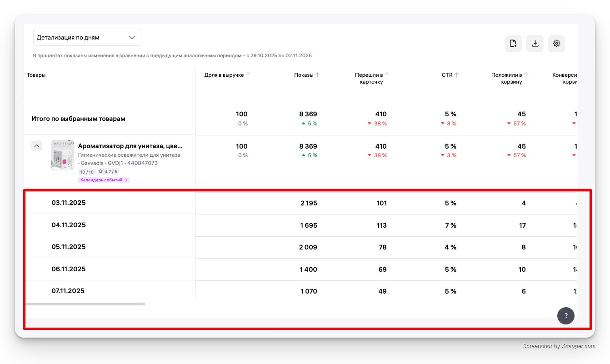Click the Итого по выбранным товарам row
Screen dimensions: 610x364
(78, 119)
